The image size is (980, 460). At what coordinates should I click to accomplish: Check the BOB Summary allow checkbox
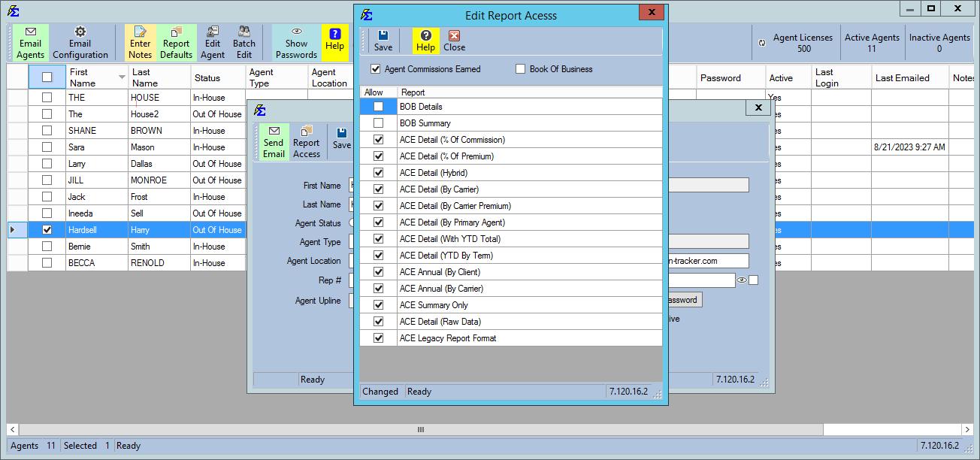click(378, 123)
